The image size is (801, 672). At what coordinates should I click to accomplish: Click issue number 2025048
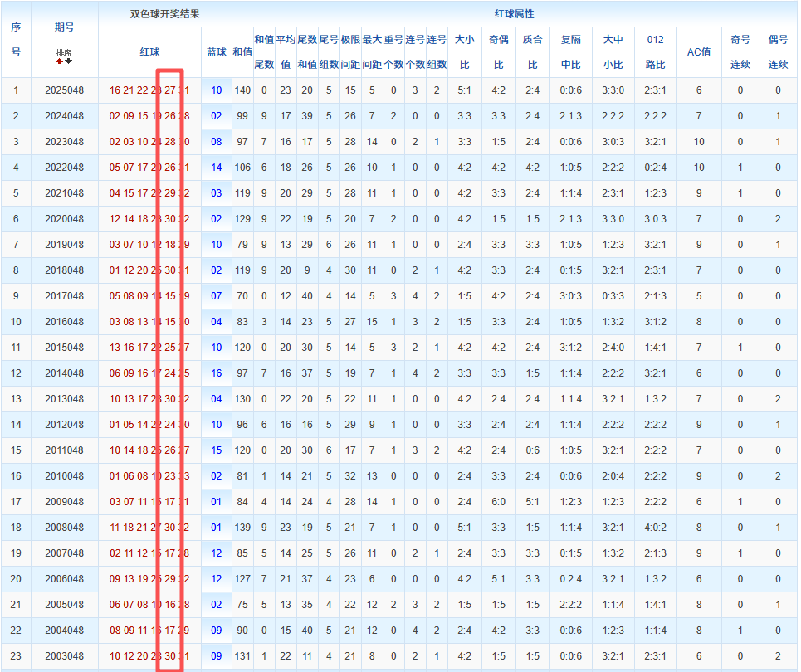tap(64, 90)
